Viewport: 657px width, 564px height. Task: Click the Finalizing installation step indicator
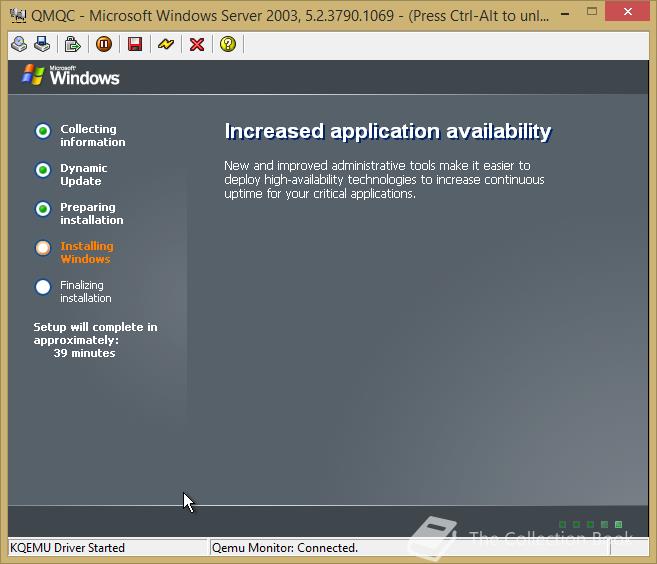(x=43, y=287)
